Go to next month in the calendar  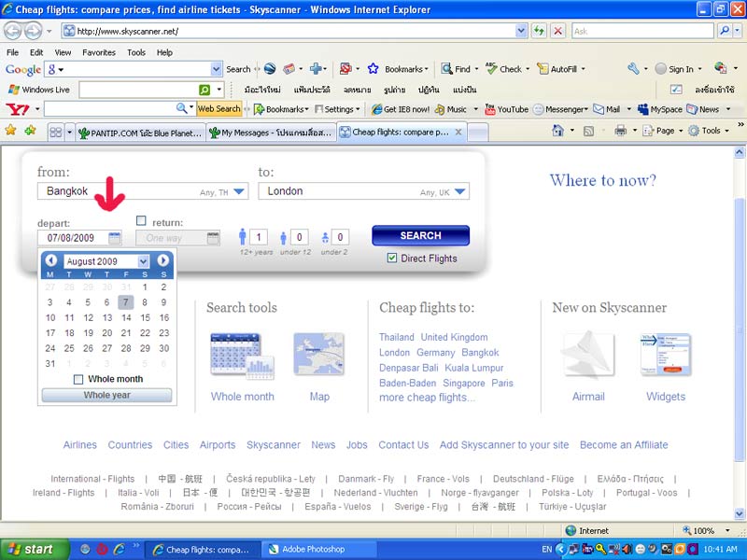[162, 260]
